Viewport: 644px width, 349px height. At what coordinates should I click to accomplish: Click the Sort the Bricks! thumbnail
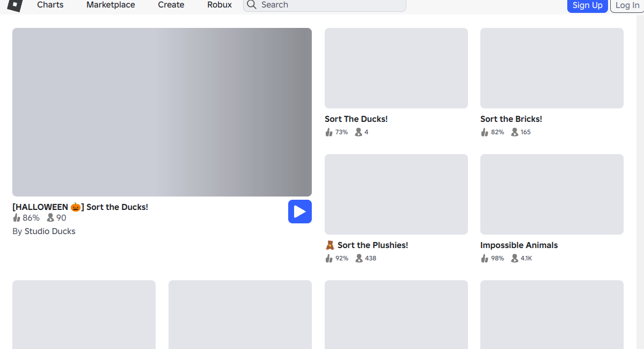552,68
